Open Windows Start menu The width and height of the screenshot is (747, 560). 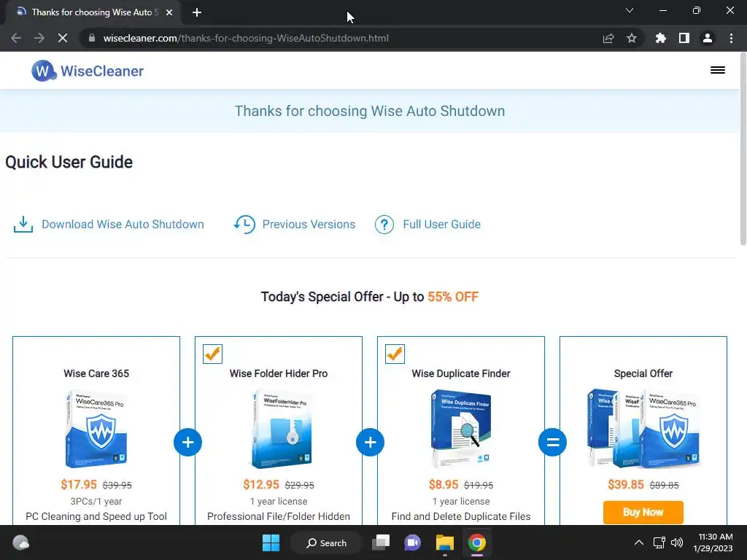pyautogui.click(x=271, y=542)
